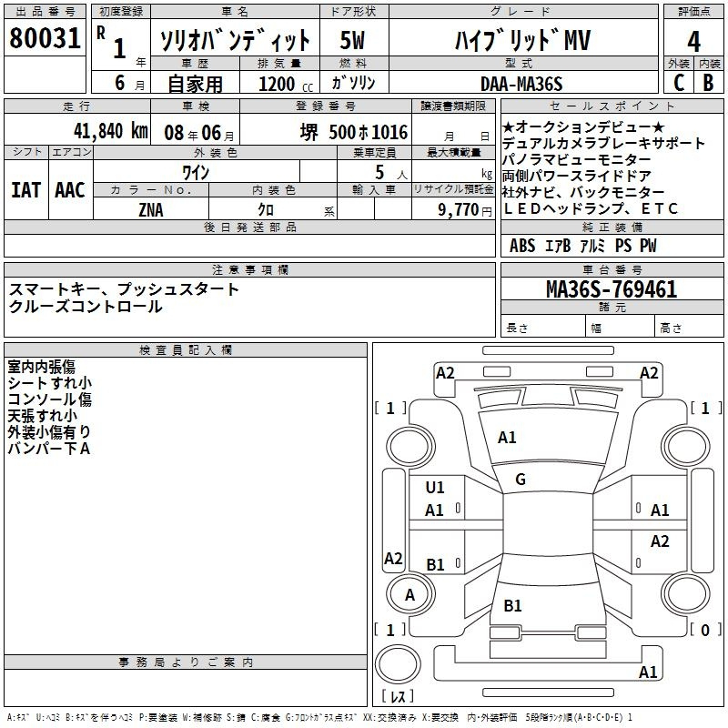Click the model code DAA-MA36S
The height and width of the screenshot is (728, 728).
click(521, 83)
